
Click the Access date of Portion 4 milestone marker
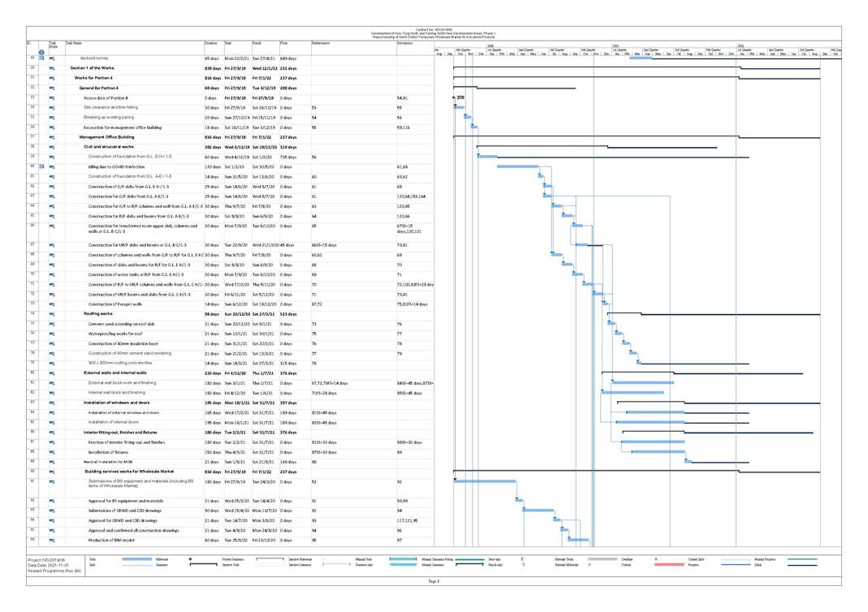tap(453, 97)
